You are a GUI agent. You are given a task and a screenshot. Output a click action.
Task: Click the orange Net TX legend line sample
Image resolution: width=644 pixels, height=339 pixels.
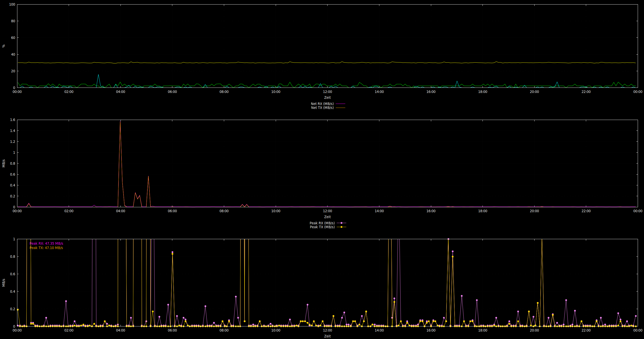click(340, 108)
